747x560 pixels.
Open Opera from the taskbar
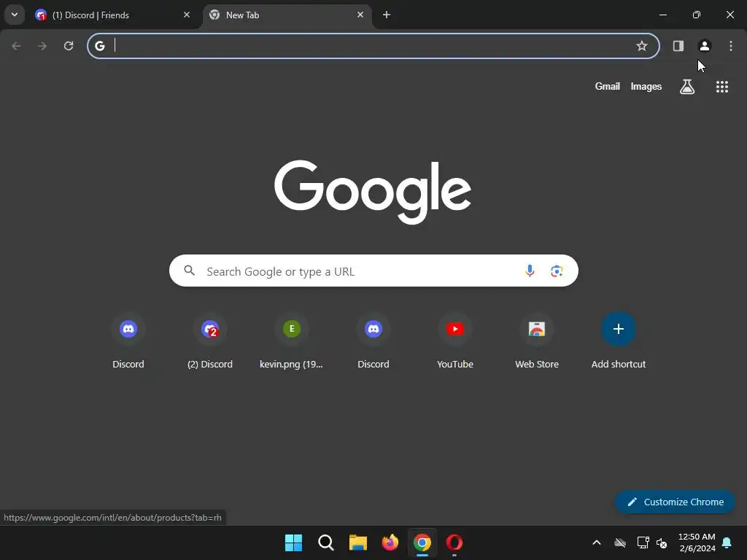point(454,542)
